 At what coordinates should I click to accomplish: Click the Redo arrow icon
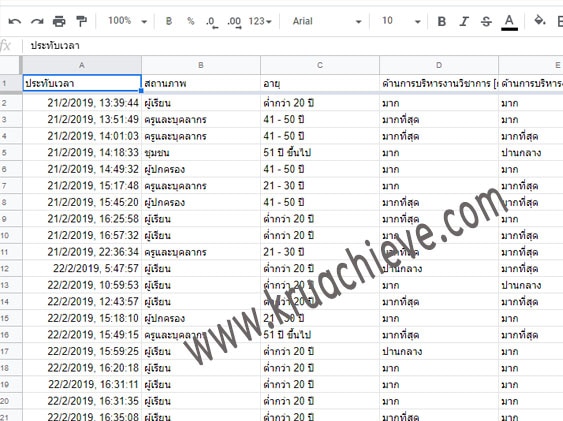[x=37, y=22]
